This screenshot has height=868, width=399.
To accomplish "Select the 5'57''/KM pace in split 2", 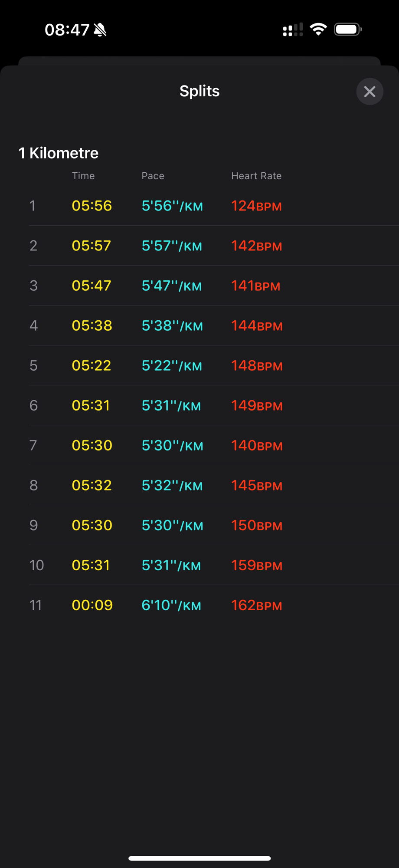I will (172, 246).
